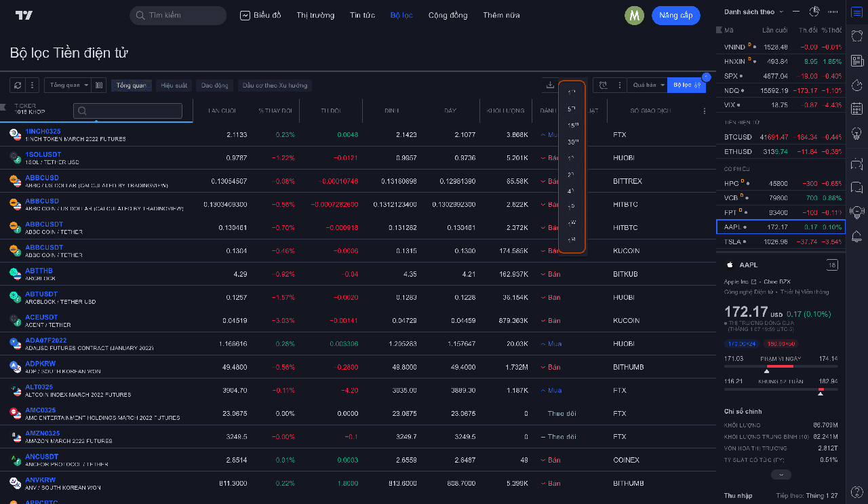Click the ticker search input field
Screen dimensions: 868x504
127,111
